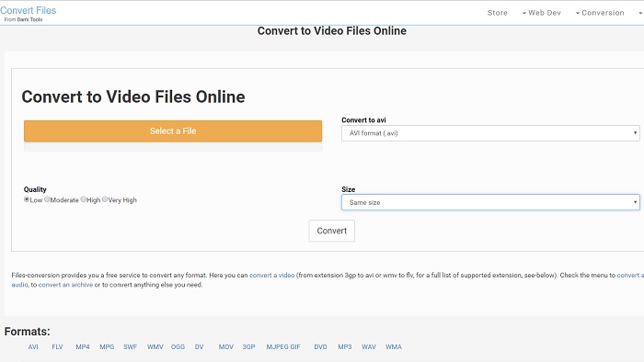The image size is (644, 362).
Task: Open the AVI format (.avi) dropdown
Action: (x=490, y=133)
